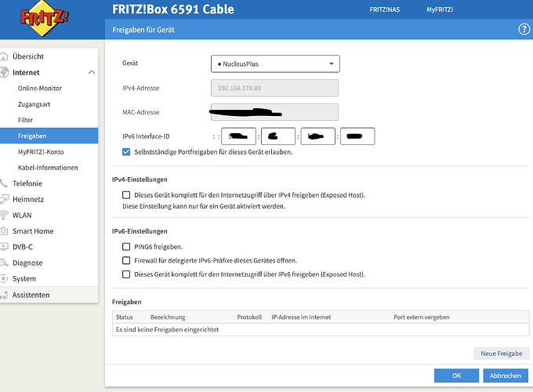Collapse the Internet menu chevron

tap(92, 73)
